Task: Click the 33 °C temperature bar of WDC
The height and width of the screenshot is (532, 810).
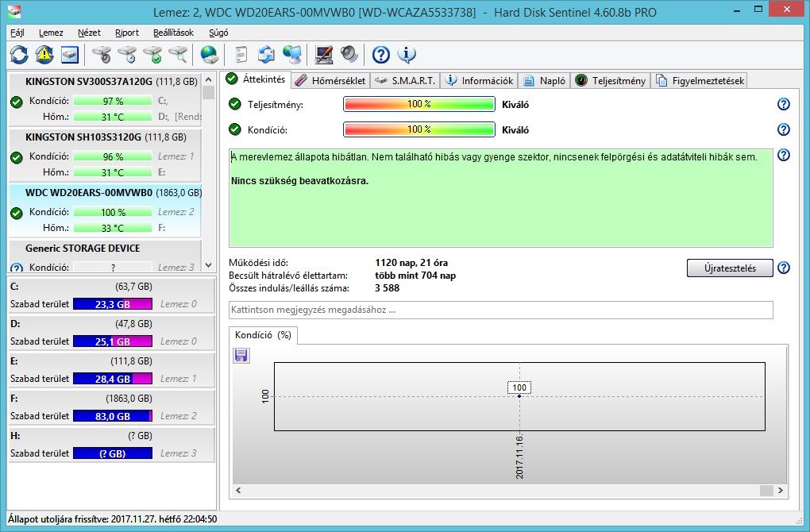Action: (113, 228)
